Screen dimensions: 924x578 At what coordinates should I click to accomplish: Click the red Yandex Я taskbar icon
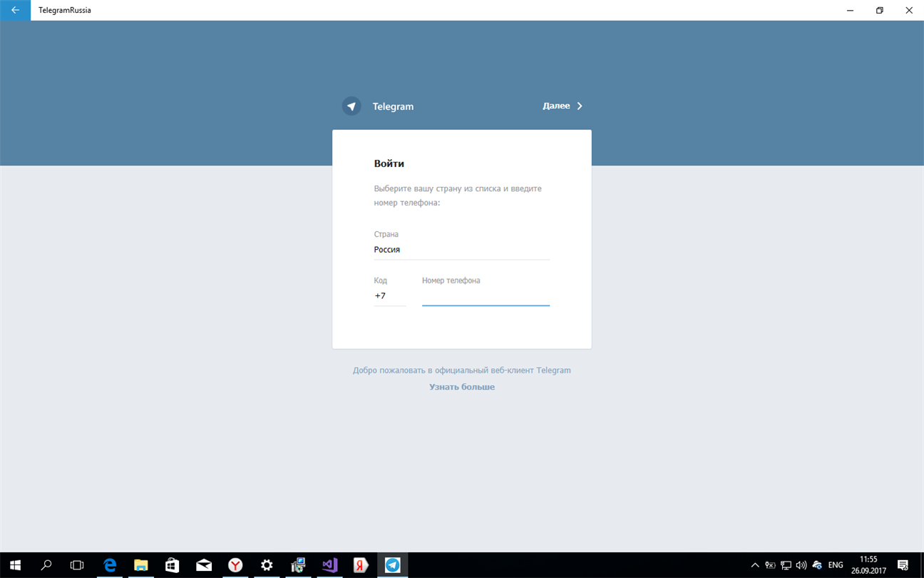point(361,565)
